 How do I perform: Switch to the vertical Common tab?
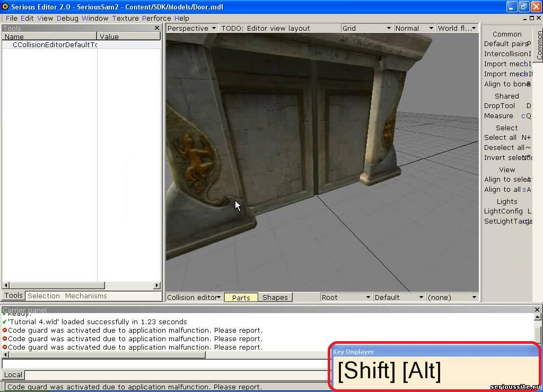tap(539, 45)
